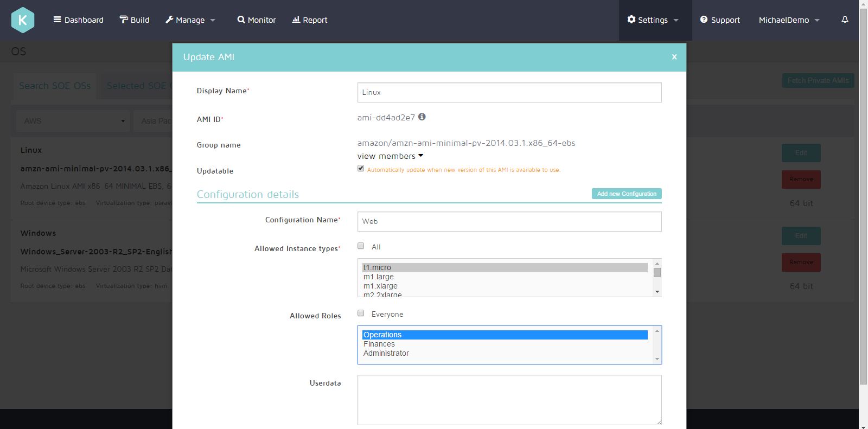
Task: Open the Report chart icon
Action: 296,20
